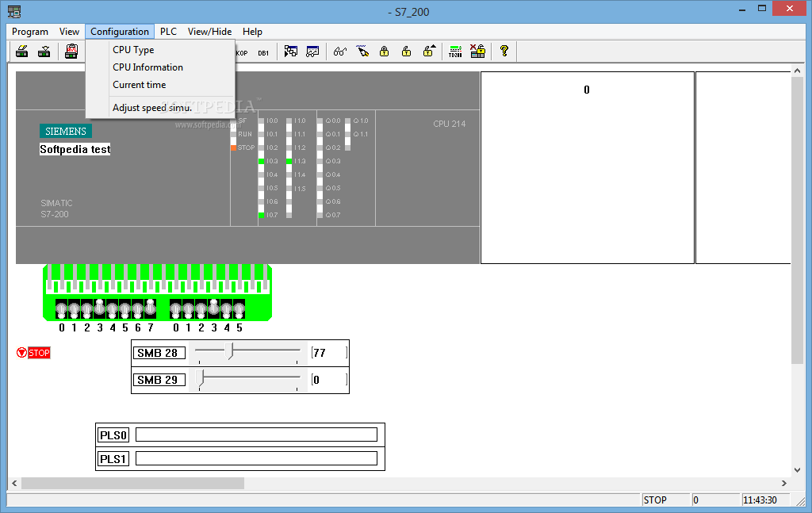Viewport: 812px width, 513px height.
Task: Click the open padlock with arrow icon
Action: coord(429,51)
